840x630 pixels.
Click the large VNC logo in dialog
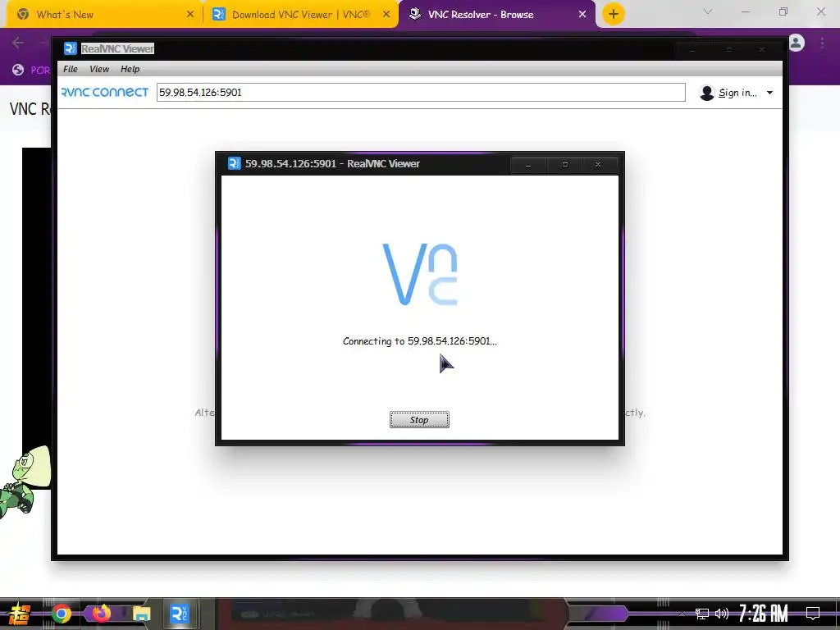(419, 274)
